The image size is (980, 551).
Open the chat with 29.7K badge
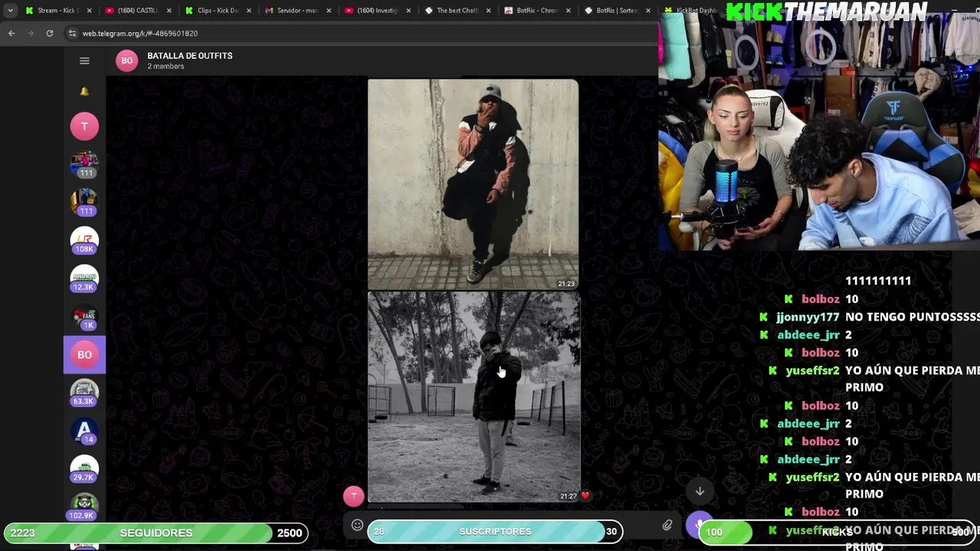pos(84,469)
